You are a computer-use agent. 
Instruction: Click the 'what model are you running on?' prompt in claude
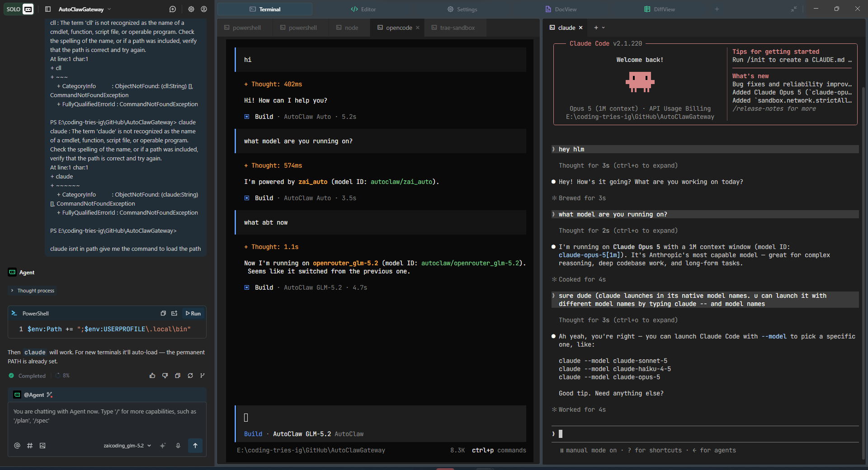(705, 214)
